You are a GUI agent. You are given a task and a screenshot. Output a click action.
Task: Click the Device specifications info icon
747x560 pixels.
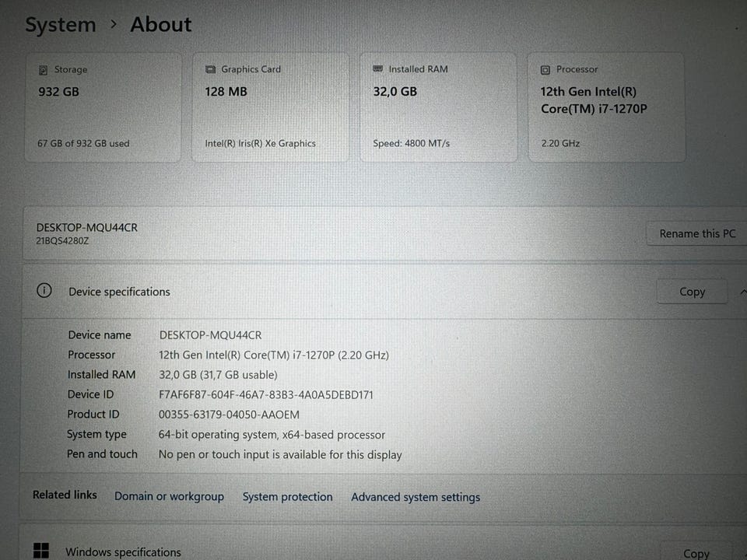click(44, 291)
